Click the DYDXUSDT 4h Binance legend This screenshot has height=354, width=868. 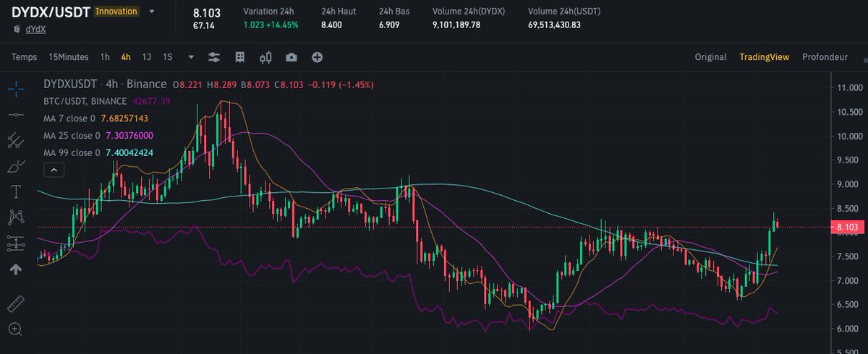[x=105, y=85]
